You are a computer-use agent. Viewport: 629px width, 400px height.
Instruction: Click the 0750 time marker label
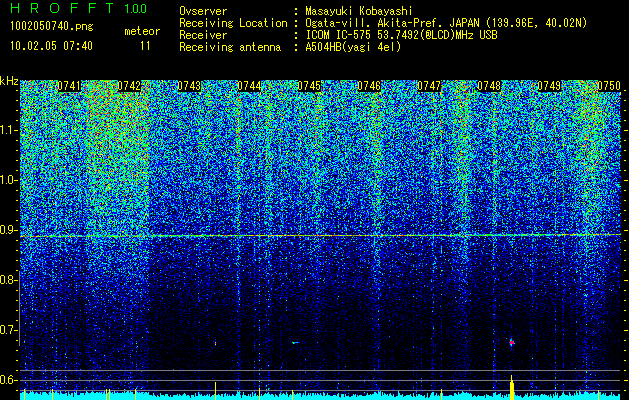pos(609,86)
